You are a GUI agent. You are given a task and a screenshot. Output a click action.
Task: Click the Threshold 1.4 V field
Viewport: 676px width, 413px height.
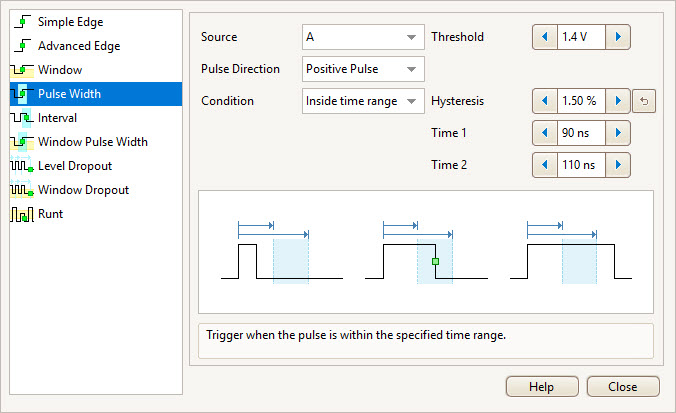tap(582, 37)
